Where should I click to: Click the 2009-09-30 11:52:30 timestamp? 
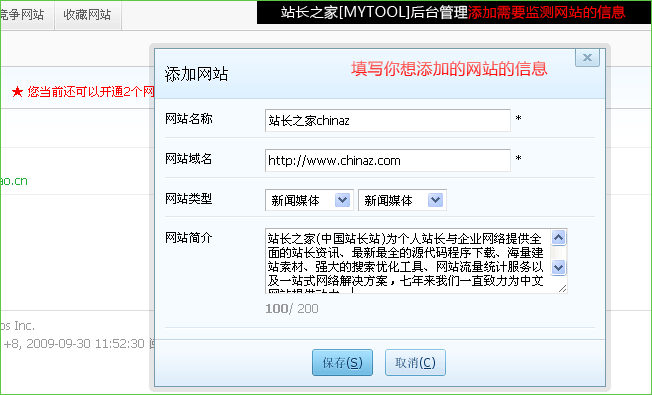(x=85, y=343)
